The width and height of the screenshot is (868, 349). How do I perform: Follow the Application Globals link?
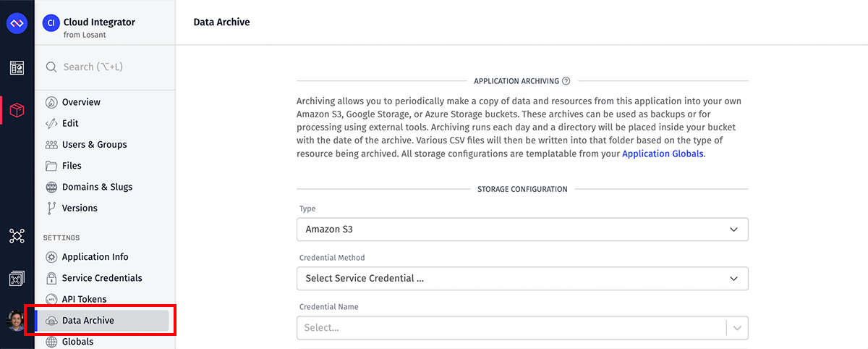point(663,154)
